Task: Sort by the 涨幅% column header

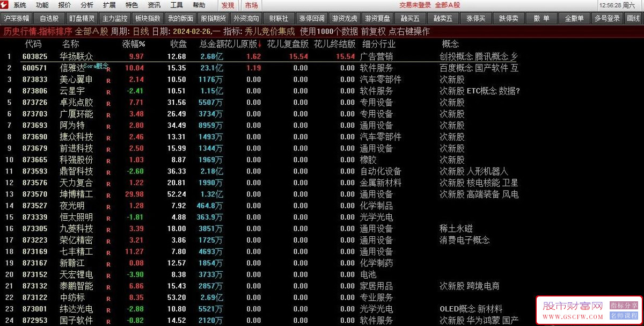Action: tap(134, 44)
